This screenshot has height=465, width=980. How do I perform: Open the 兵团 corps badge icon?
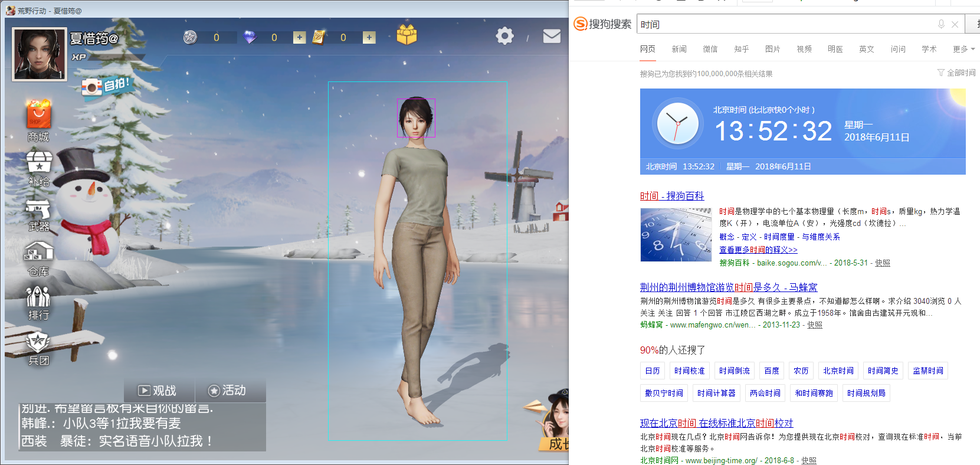[38, 342]
